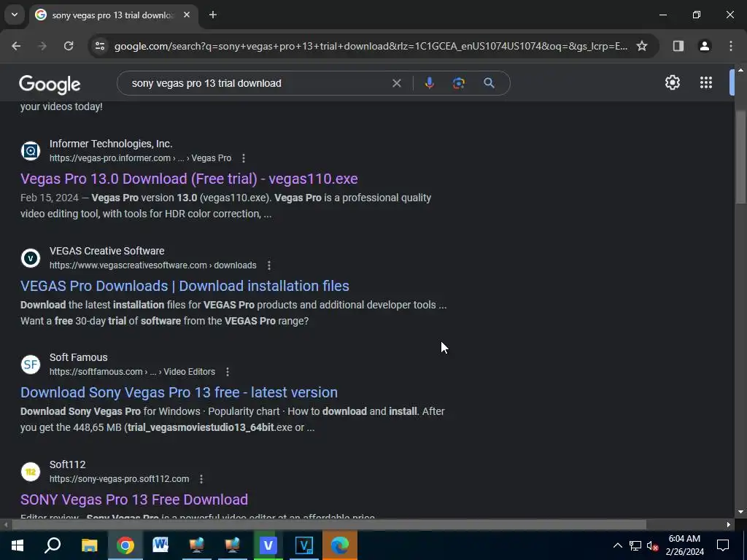Open Microsoft Edge from taskbar
This screenshot has height=560, width=747.
340,545
